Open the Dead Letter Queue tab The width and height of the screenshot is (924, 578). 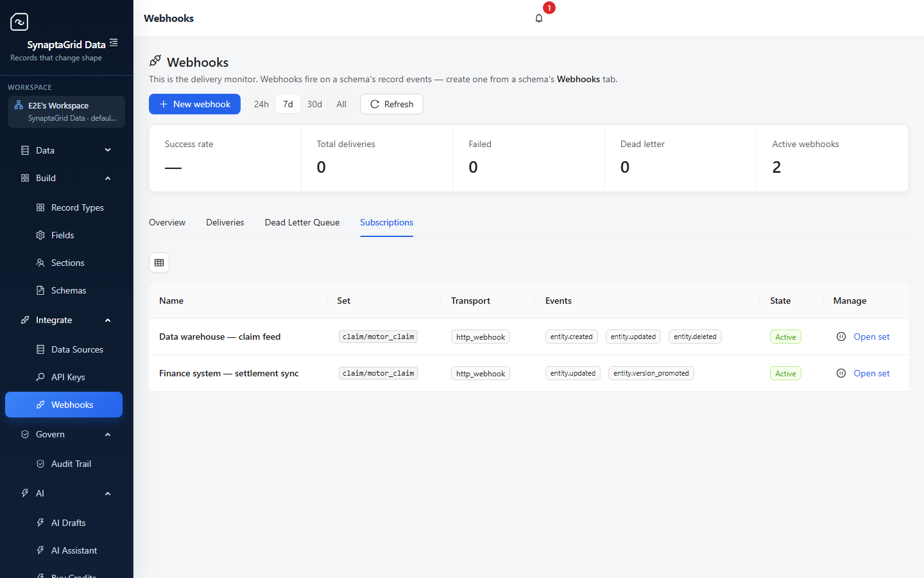[x=302, y=222]
